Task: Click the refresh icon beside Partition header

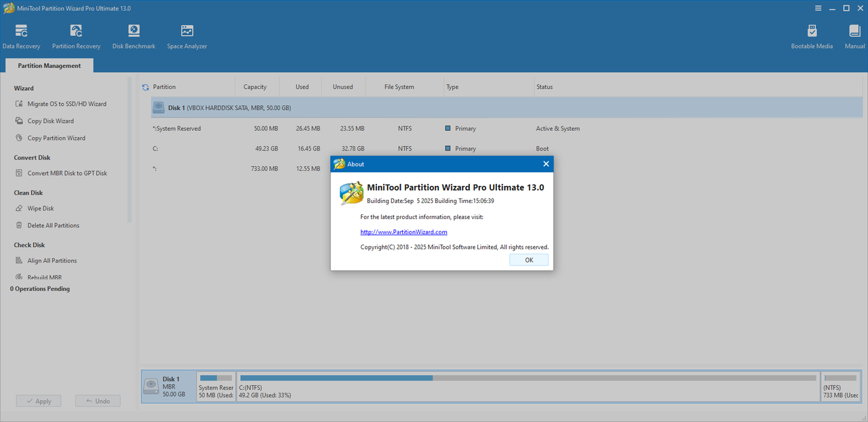Action: click(145, 87)
